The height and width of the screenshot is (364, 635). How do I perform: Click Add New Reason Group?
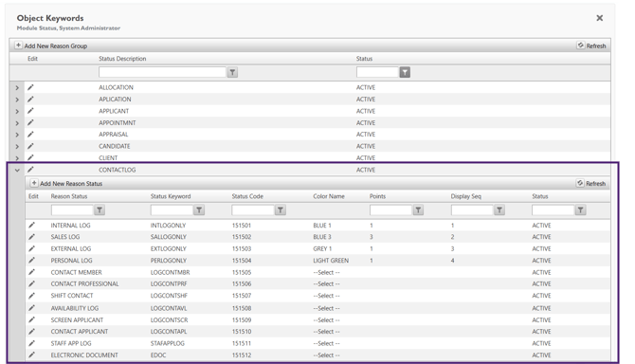coord(51,45)
